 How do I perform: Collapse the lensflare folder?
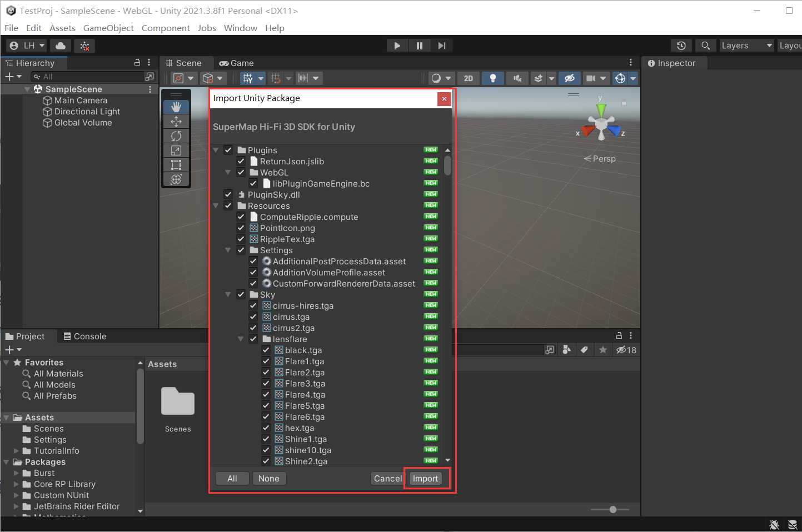click(241, 339)
